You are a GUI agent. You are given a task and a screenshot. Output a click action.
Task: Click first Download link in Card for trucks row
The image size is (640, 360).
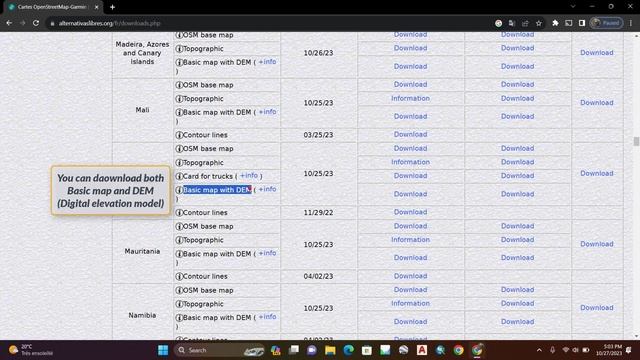click(410, 176)
